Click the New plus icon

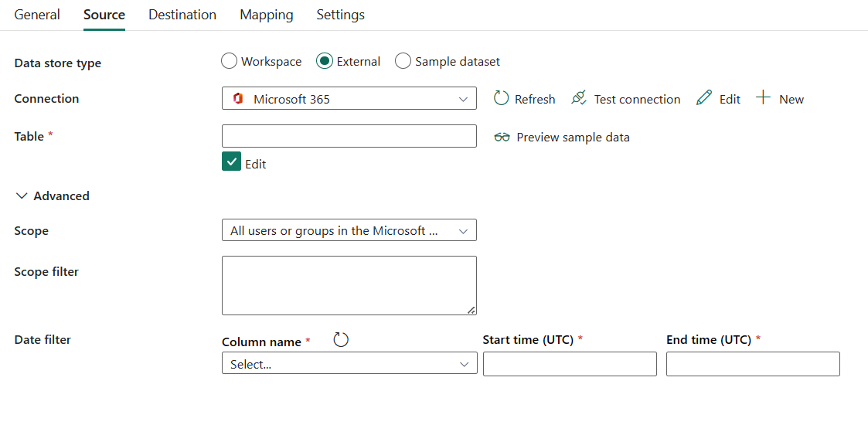(764, 98)
